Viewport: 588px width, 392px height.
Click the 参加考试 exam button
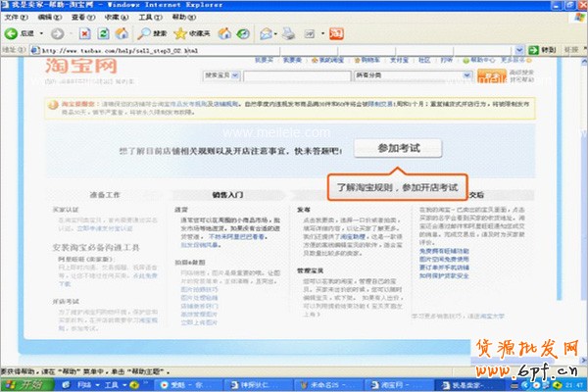click(398, 148)
